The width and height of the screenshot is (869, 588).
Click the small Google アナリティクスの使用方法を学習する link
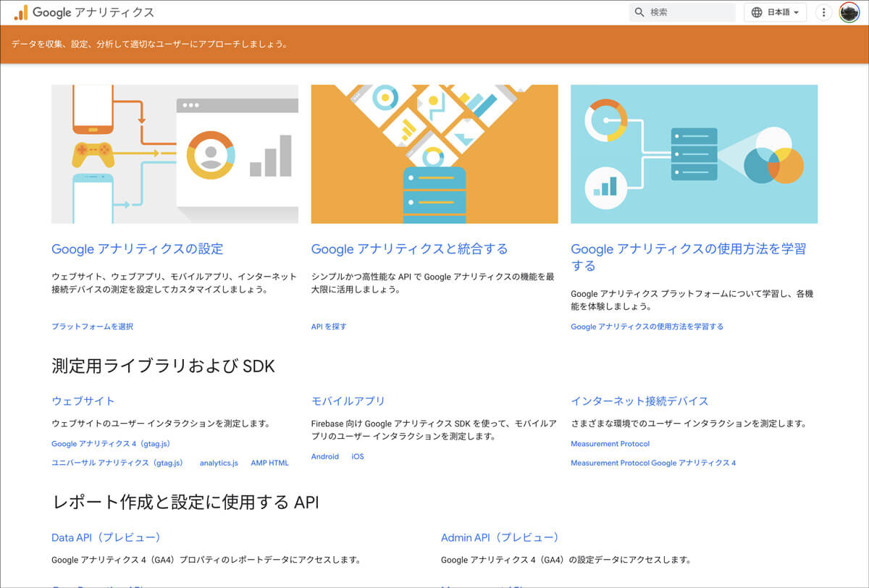pos(647,327)
